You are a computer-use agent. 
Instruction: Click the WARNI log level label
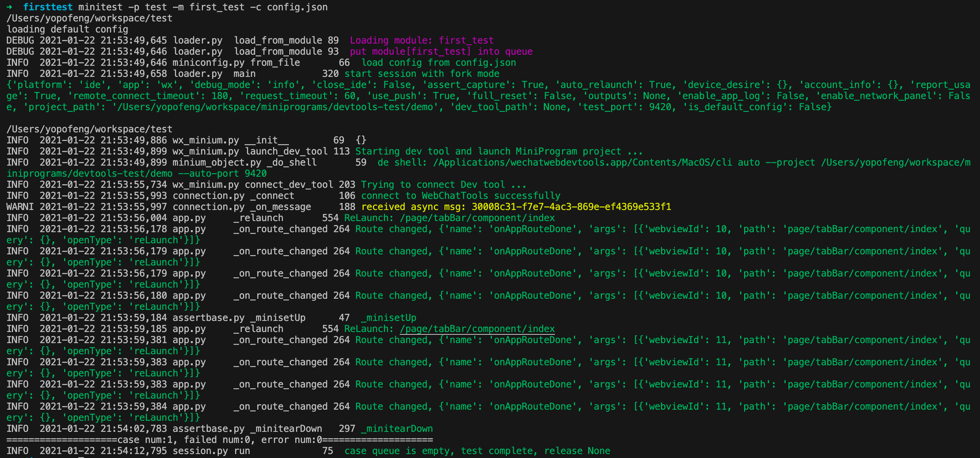20,207
